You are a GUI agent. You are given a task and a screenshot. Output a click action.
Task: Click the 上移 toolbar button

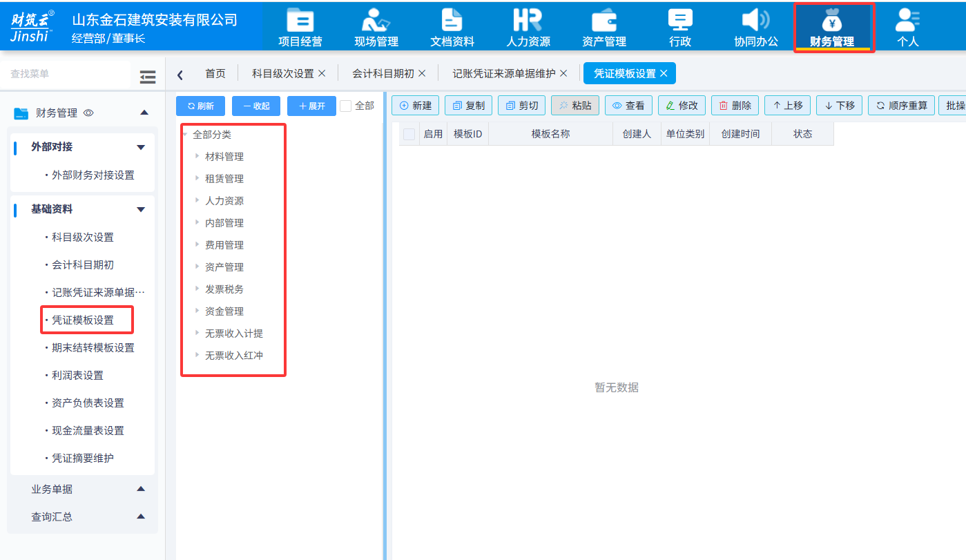788,106
